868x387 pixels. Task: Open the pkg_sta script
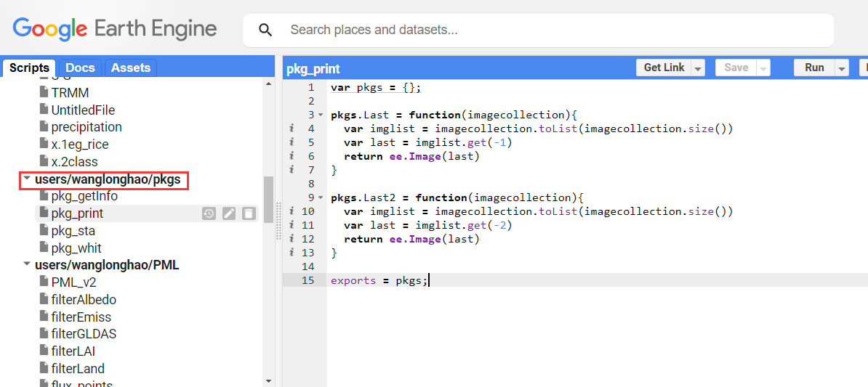click(x=73, y=231)
